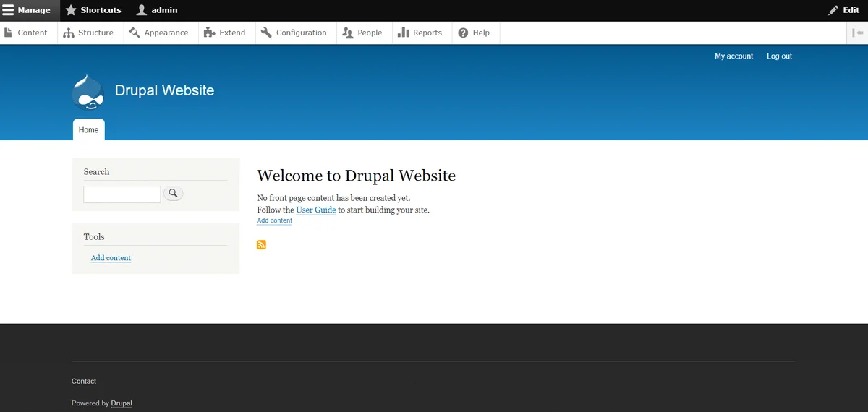Open the Structure admin menu
This screenshot has width=868, height=412.
[x=88, y=33]
